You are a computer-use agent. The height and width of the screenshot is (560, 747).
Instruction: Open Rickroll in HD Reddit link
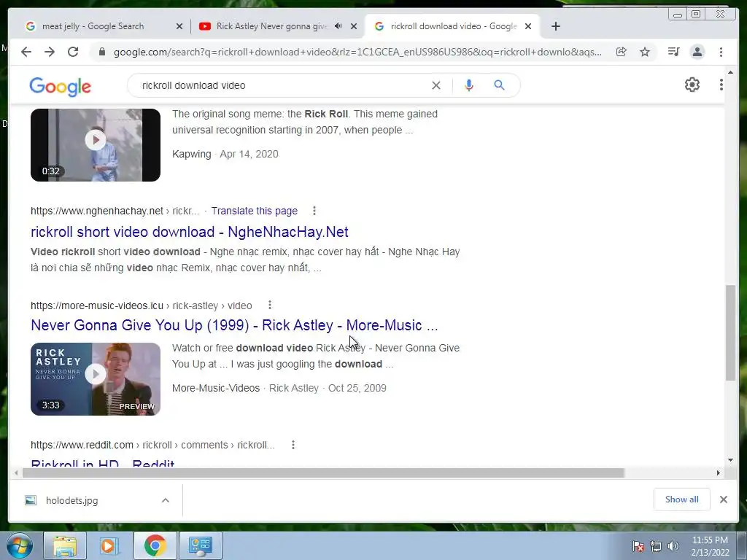click(102, 462)
